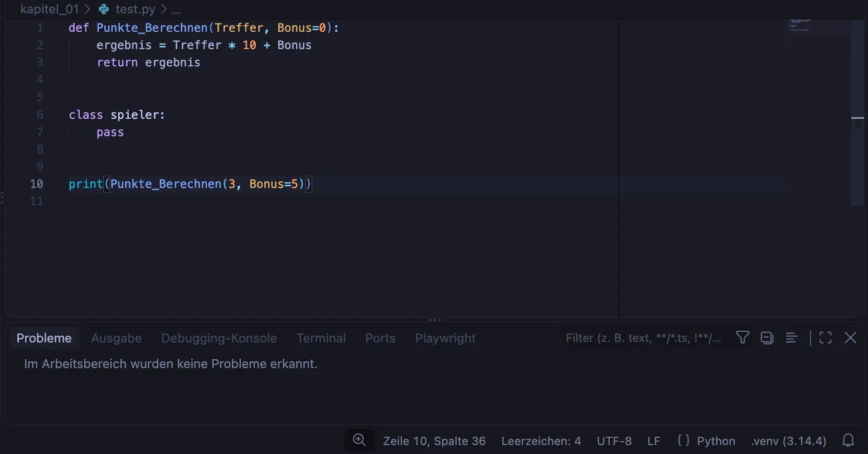Open the Debugging-Konsole tab
The height and width of the screenshot is (454, 868).
(x=219, y=338)
